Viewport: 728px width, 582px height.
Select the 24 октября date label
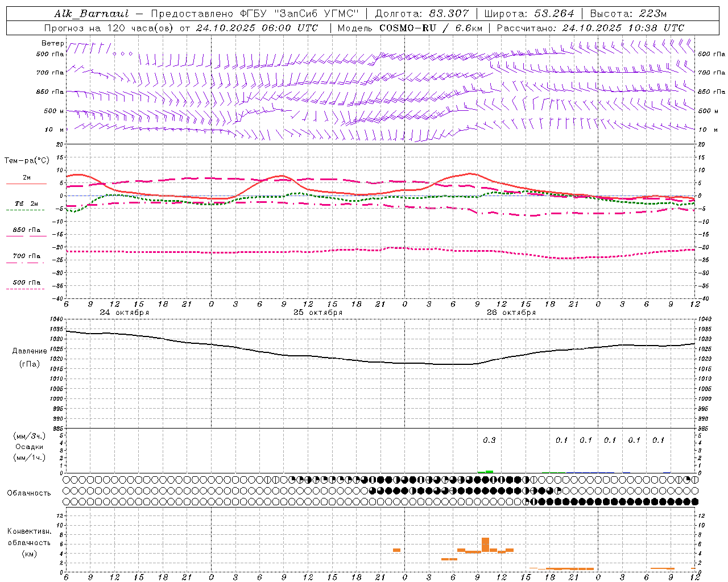pyautogui.click(x=125, y=313)
